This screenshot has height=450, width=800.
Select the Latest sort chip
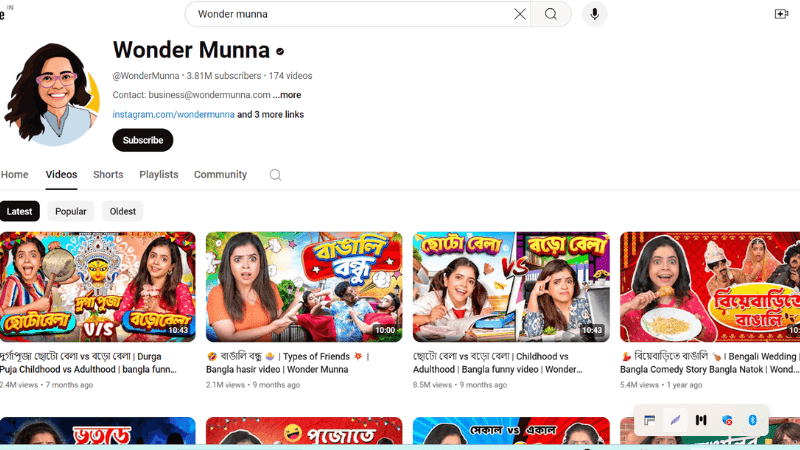[x=19, y=211]
